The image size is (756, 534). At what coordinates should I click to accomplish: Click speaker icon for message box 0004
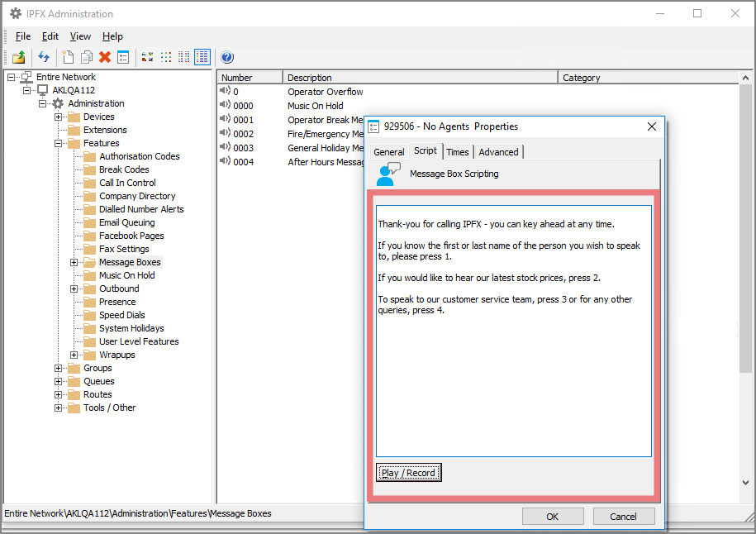[226, 160]
